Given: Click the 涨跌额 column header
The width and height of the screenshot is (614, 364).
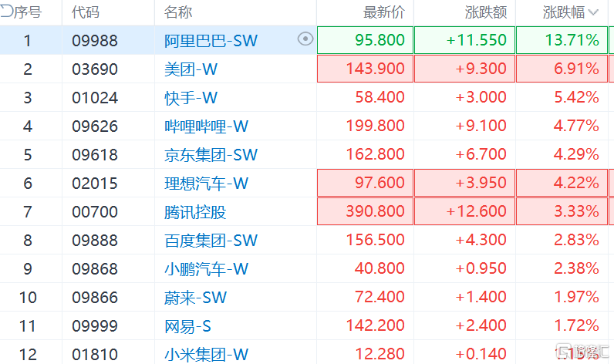Looking at the screenshot, I should (485, 12).
